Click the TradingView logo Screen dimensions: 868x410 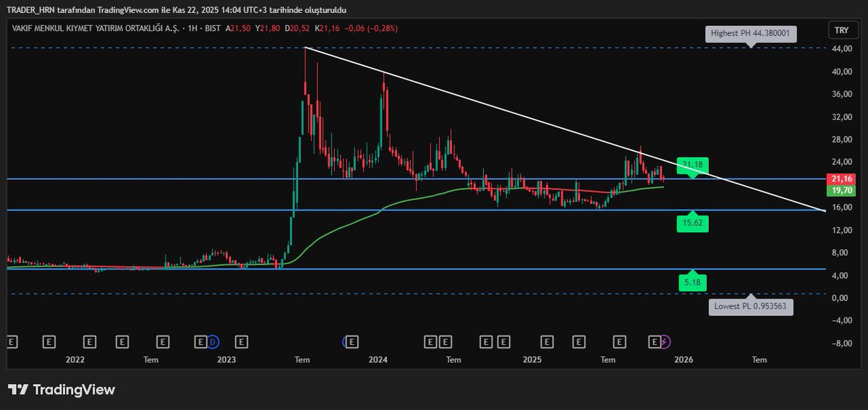click(61, 389)
